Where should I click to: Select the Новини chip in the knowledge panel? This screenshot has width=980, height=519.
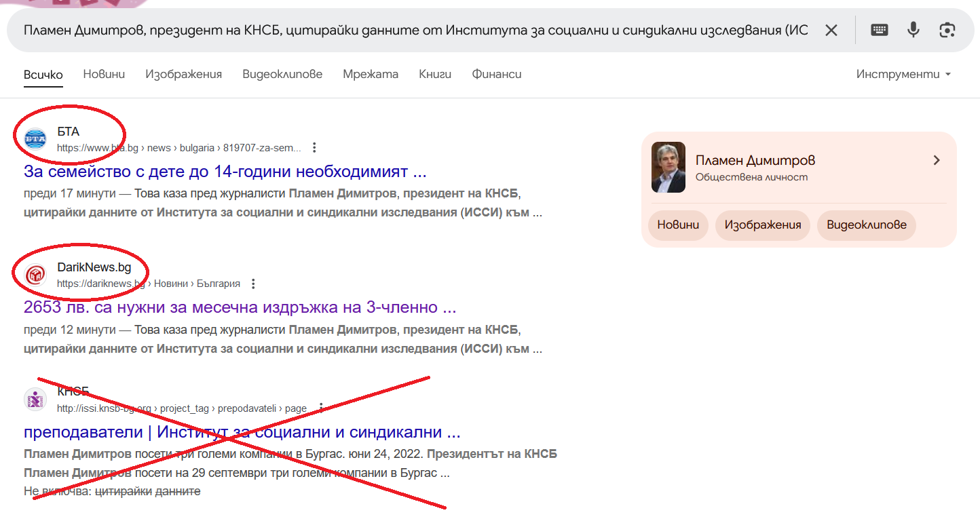(677, 225)
